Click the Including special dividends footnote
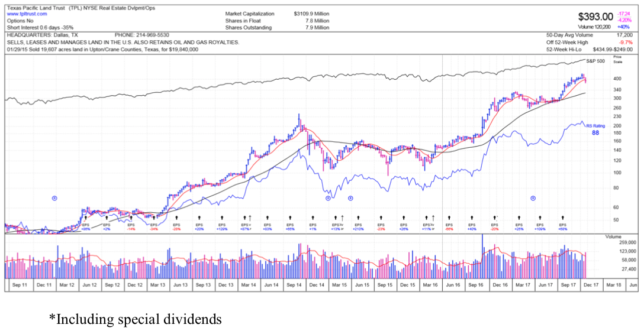The image size is (644, 331). coord(135,319)
